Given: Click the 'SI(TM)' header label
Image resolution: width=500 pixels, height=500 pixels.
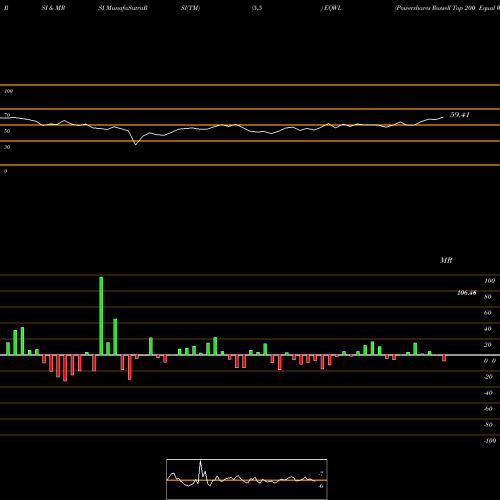Looking at the screenshot, I should [190, 8].
